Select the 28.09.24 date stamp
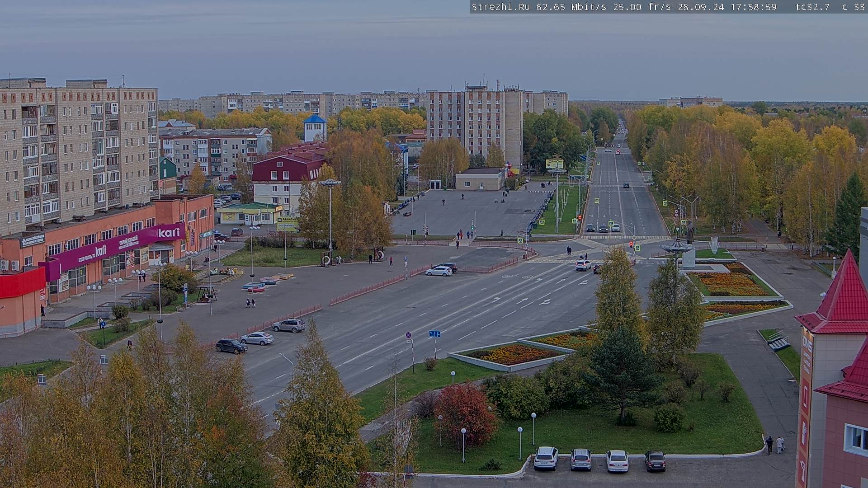 click(700, 7)
